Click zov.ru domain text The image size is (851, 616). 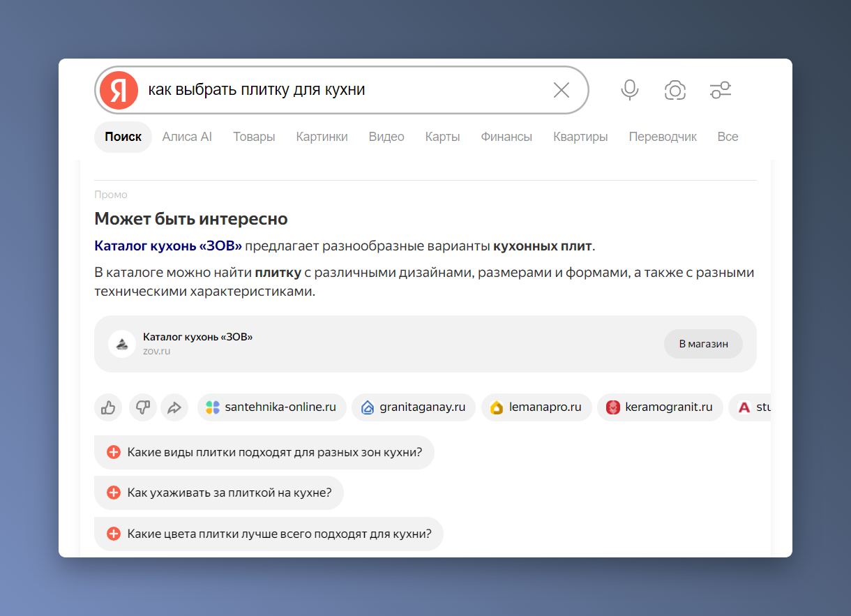point(157,351)
